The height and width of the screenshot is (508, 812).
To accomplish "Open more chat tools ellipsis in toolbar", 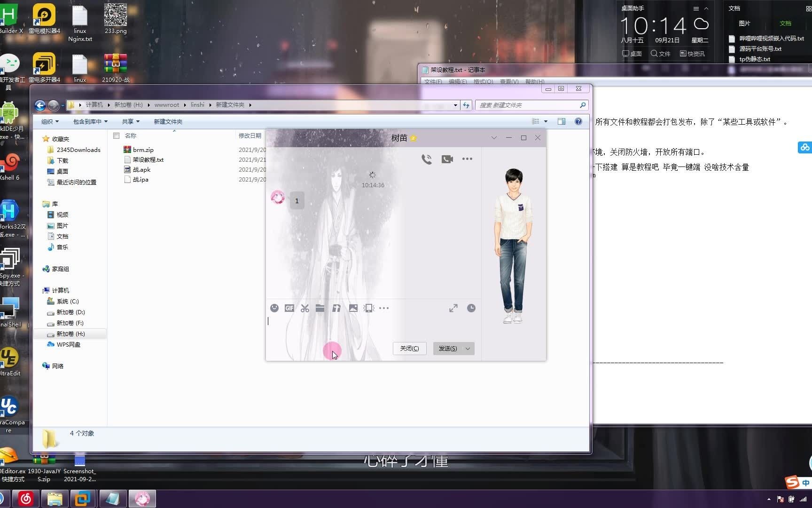I will pyautogui.click(x=384, y=308).
